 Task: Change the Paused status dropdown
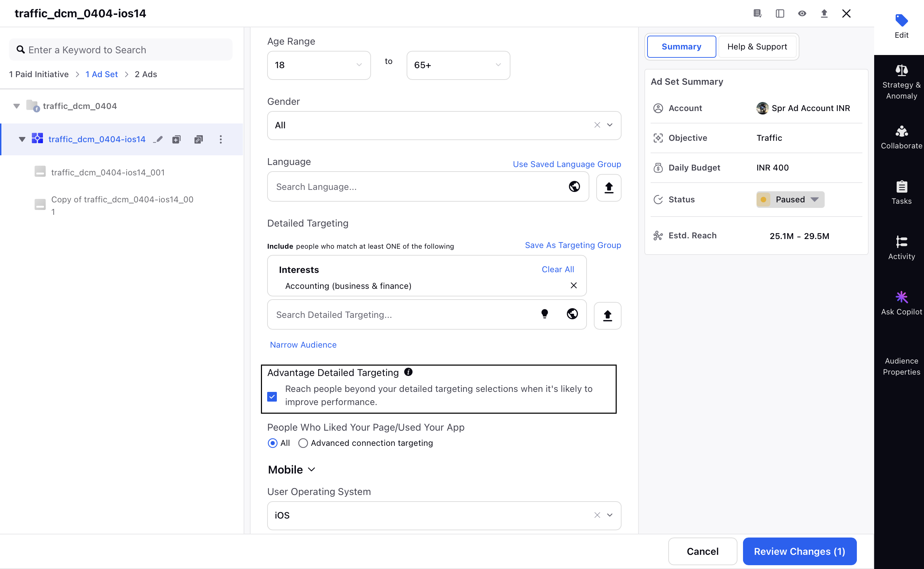pos(790,200)
